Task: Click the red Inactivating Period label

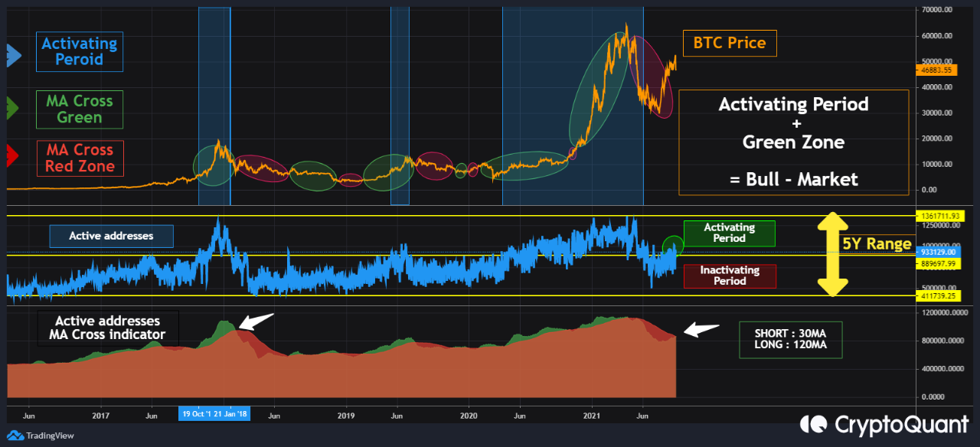Action: click(x=730, y=276)
